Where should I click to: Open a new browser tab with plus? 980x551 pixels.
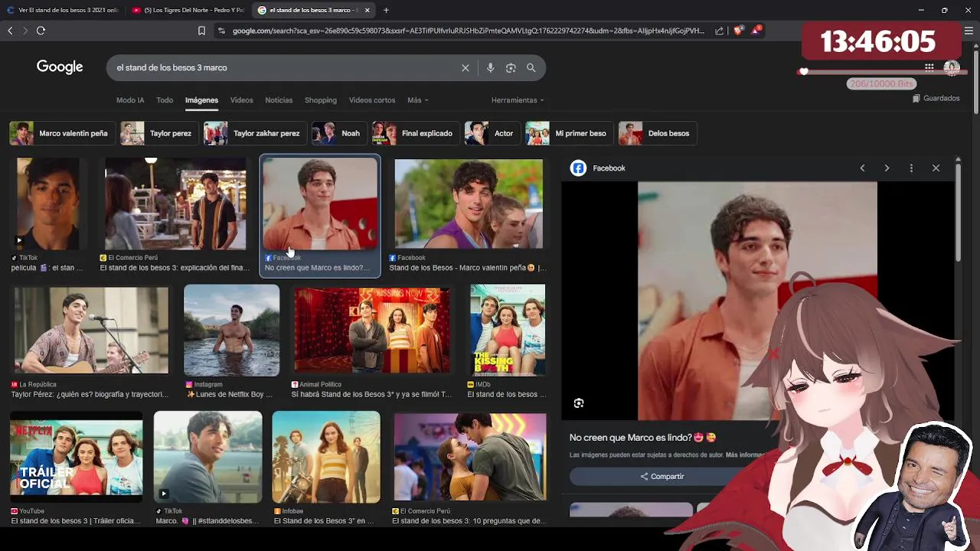[x=386, y=10]
